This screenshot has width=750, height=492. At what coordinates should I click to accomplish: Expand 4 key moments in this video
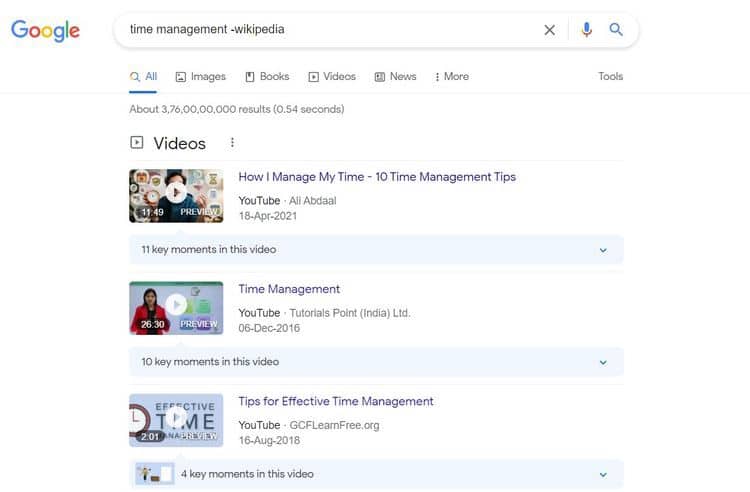(x=376, y=474)
